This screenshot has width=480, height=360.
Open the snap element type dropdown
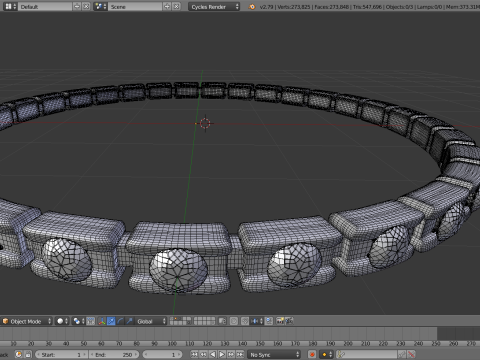[x=257, y=321]
